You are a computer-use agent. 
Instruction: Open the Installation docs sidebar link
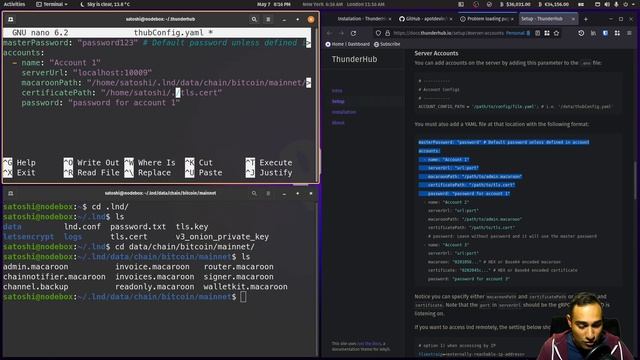[344, 112]
